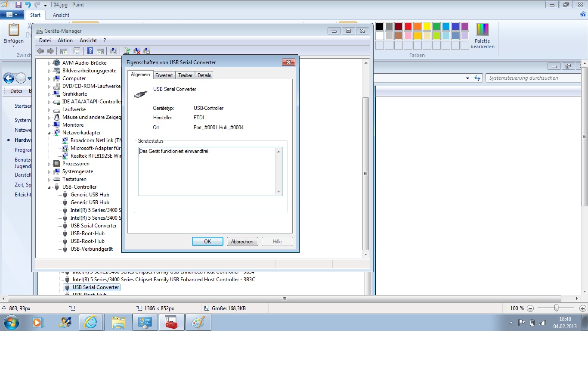Click the undo arrow in Paint's title bar
The image size is (588, 367).
pyautogui.click(x=28, y=4)
